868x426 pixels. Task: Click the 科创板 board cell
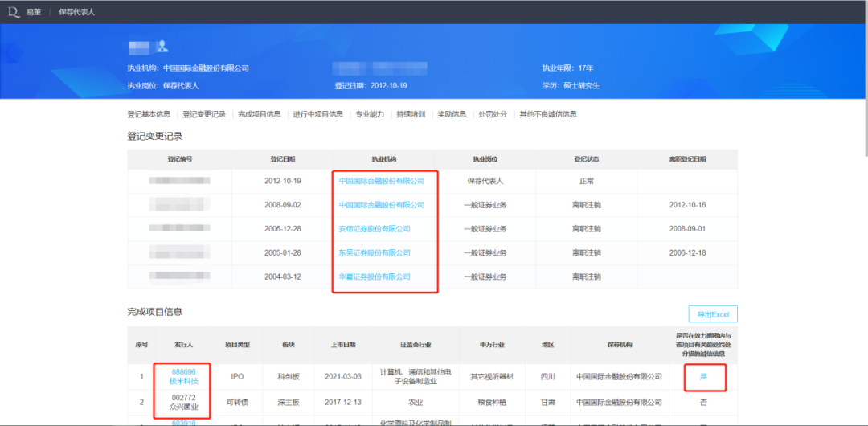point(289,376)
